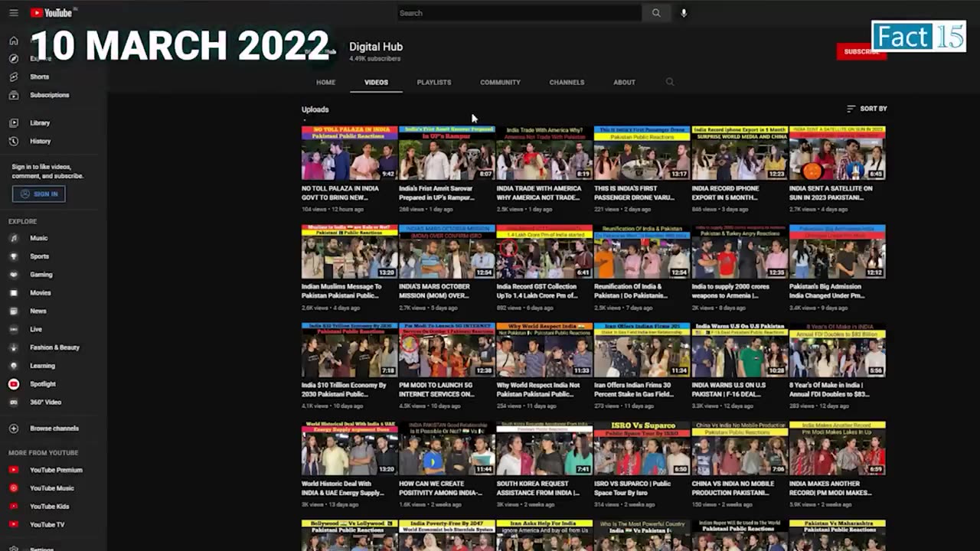This screenshot has height=551, width=980.
Task: Open INDIA WARNS U.S ON F-16 thumbnail
Action: [740, 350]
